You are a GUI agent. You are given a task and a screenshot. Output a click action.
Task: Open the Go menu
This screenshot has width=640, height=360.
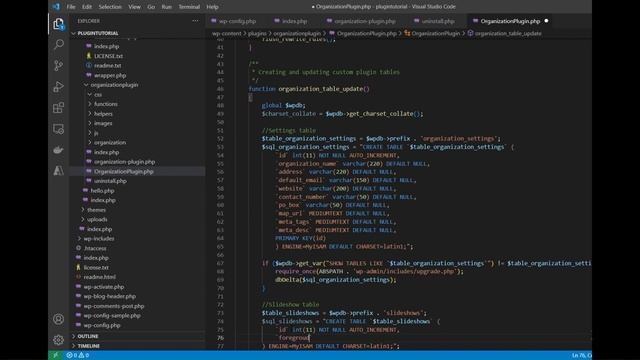pyautogui.click(x=151, y=7)
